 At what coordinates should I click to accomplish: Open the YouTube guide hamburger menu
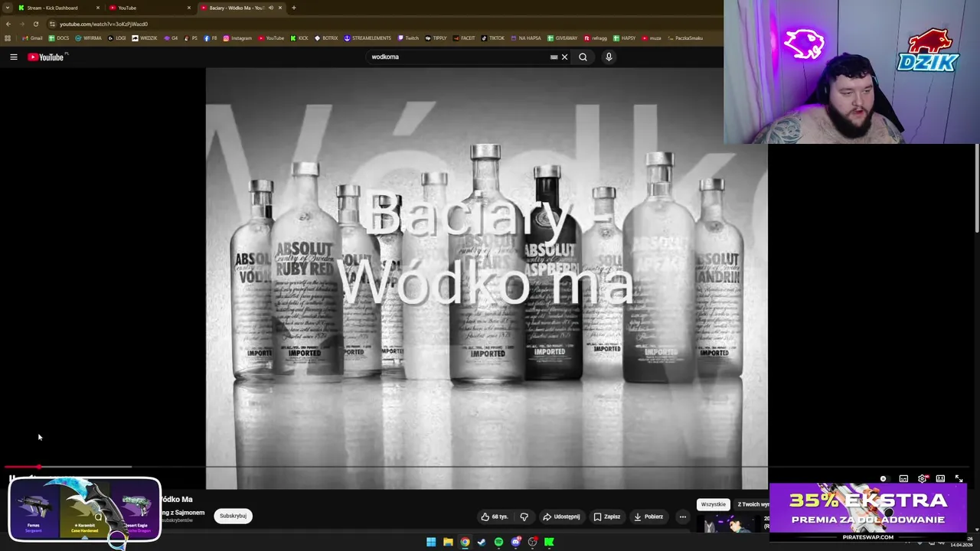[13, 57]
